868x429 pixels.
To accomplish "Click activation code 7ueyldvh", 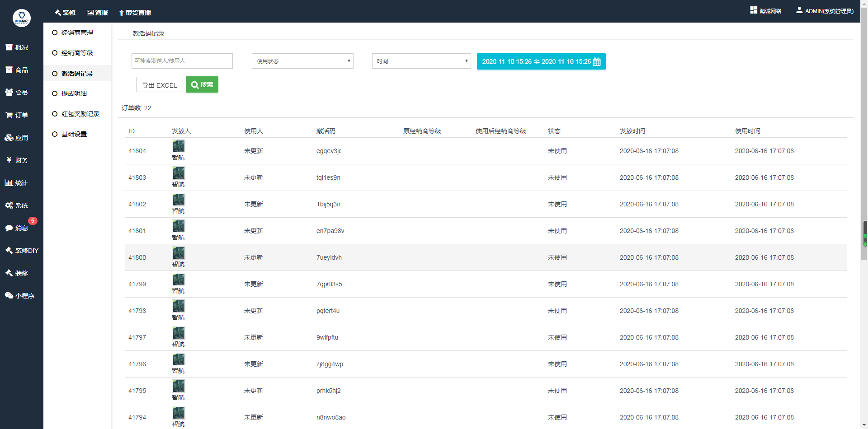I will 329,257.
